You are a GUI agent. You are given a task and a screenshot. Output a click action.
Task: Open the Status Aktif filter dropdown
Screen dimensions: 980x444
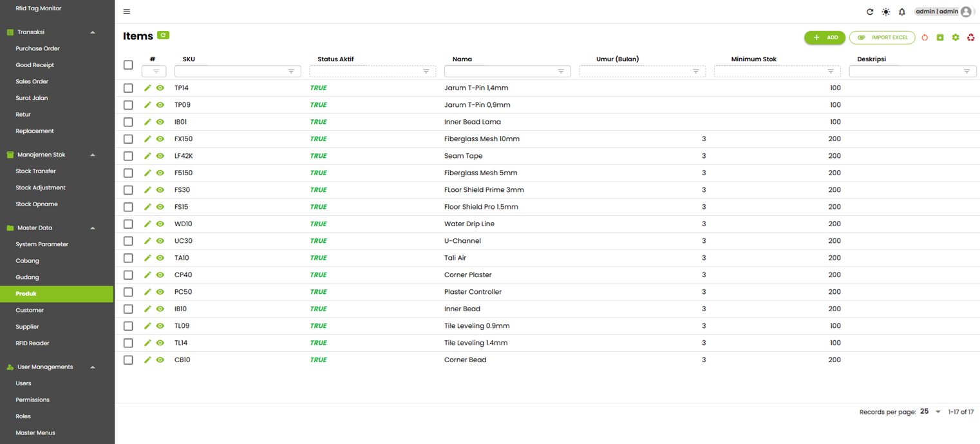373,72
